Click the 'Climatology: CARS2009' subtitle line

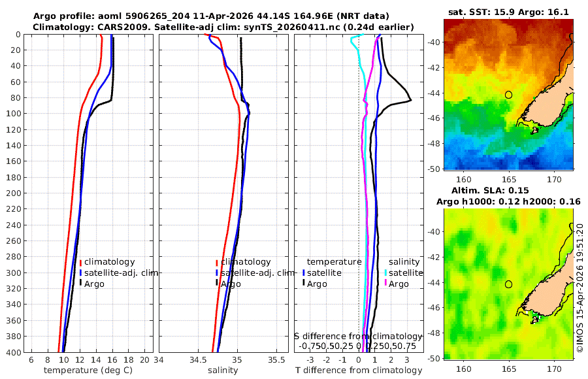[223, 27]
